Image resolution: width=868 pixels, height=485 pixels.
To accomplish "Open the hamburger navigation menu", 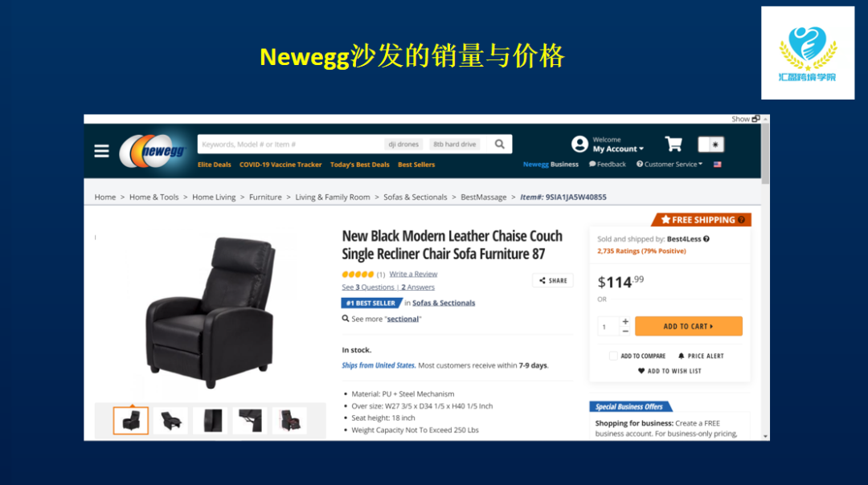I will pos(101,151).
